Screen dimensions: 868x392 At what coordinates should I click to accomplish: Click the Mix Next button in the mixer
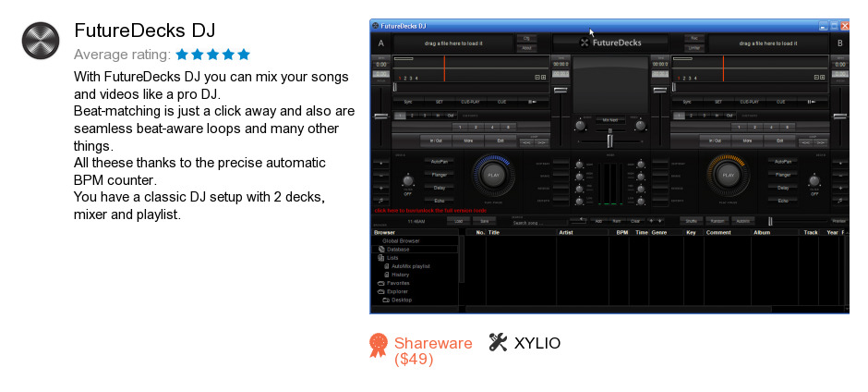click(610, 120)
